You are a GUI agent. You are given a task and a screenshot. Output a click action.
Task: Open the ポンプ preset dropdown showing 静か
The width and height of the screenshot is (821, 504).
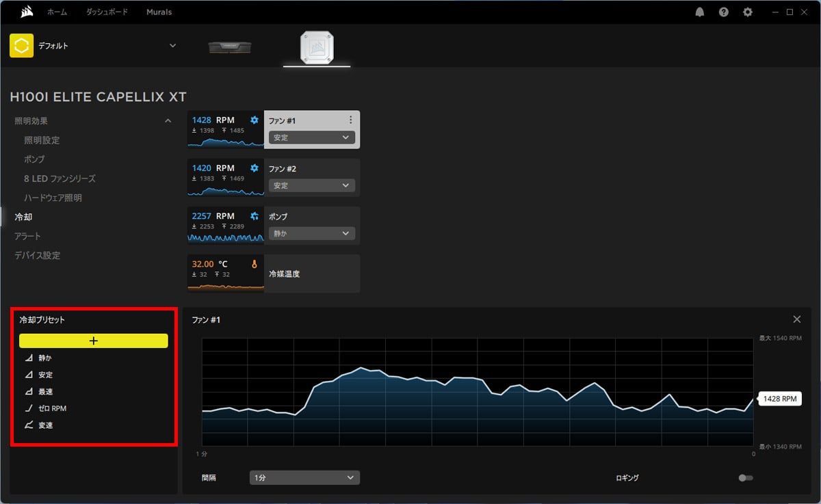[312, 233]
